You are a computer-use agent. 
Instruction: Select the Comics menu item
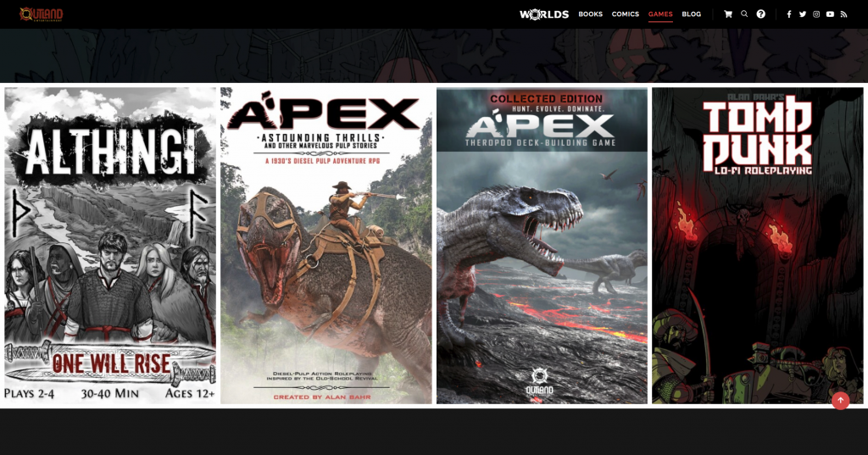click(626, 14)
